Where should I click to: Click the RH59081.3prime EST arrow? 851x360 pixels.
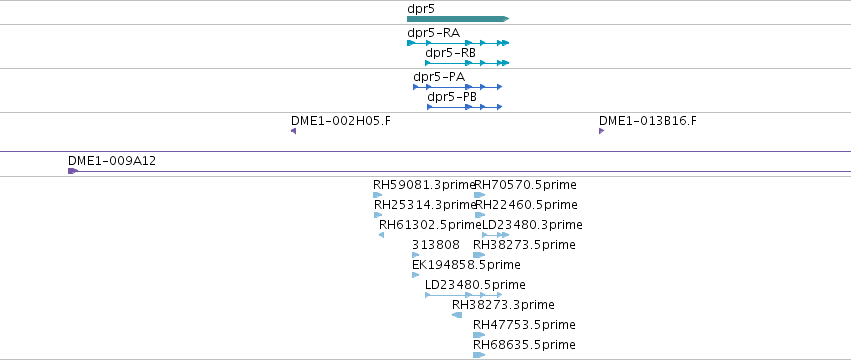pyautogui.click(x=377, y=195)
